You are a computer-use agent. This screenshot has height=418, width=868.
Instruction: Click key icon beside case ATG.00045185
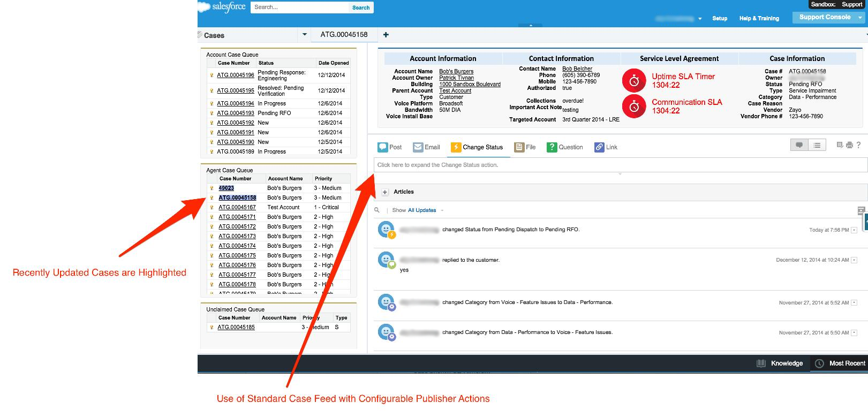pos(212,328)
